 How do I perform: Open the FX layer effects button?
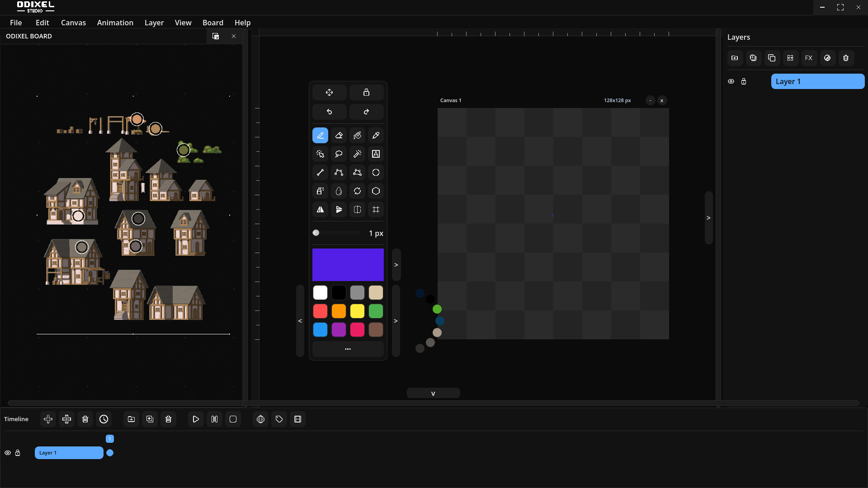tap(809, 58)
